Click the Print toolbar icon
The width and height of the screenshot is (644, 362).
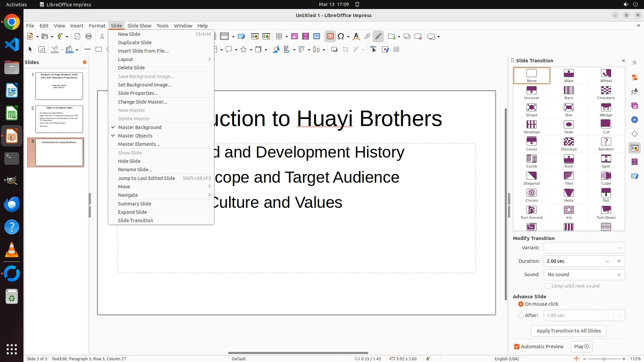[x=89, y=37]
